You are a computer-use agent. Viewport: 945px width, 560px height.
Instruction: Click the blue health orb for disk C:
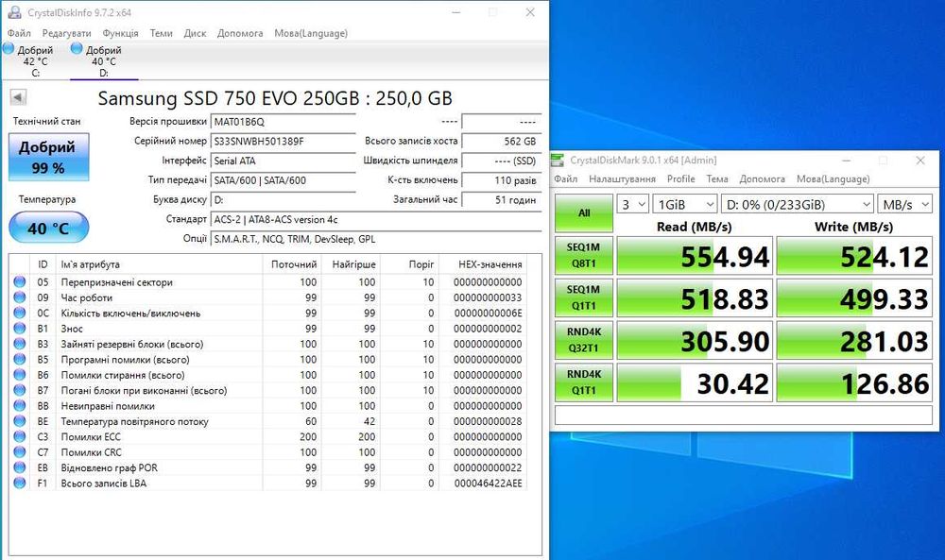(x=9, y=49)
